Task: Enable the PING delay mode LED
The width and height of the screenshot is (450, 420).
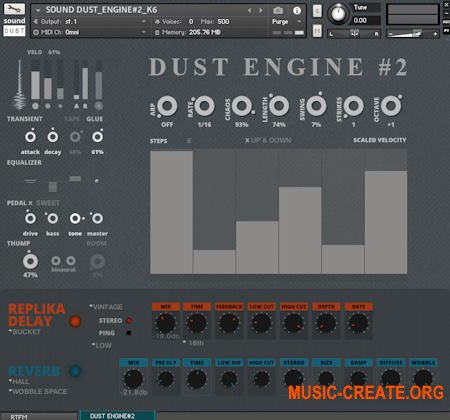Action: coord(129,333)
